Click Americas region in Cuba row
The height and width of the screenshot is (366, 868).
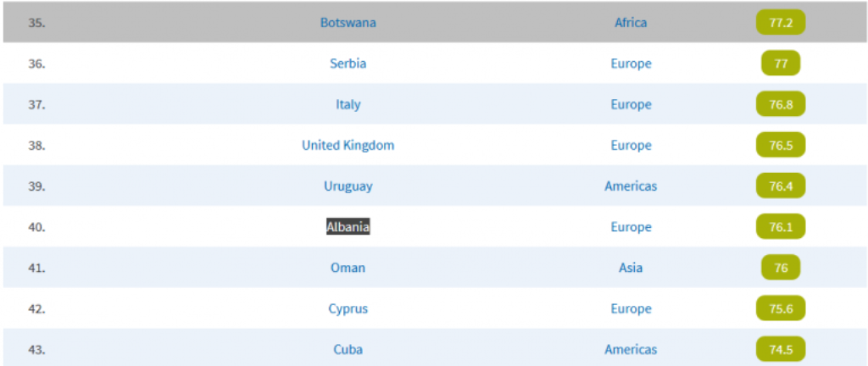631,349
